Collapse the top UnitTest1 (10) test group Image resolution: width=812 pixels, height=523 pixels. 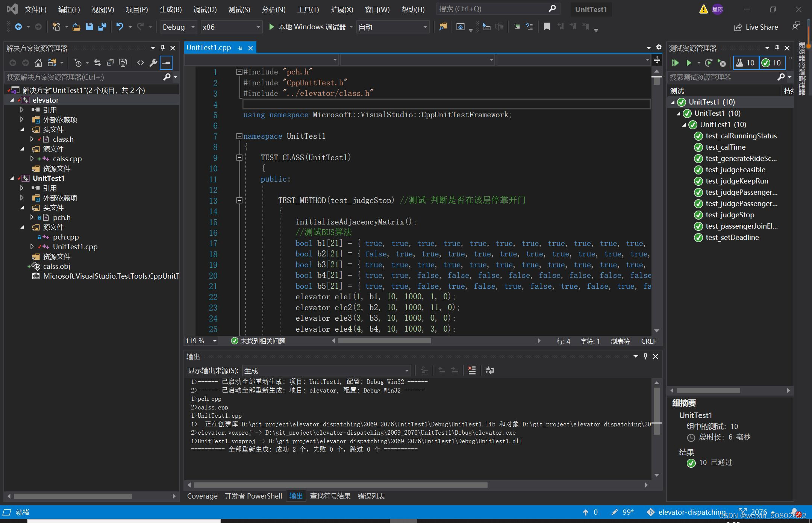[x=673, y=102]
